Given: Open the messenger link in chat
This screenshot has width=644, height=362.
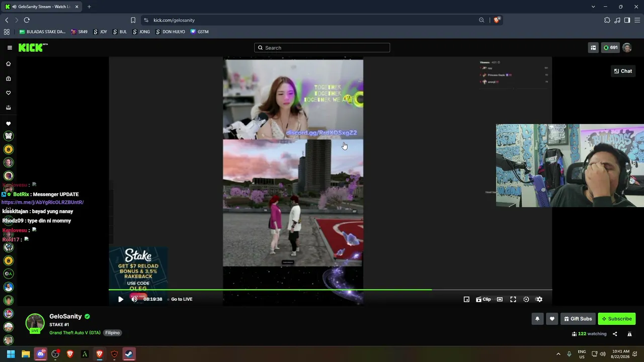Looking at the screenshot, I should point(43,202).
